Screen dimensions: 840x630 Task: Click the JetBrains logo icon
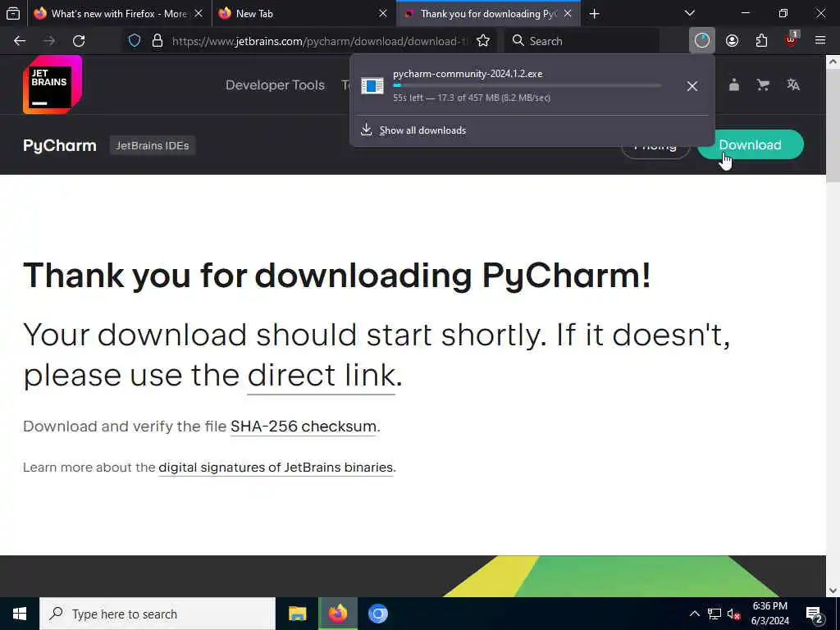(x=52, y=84)
